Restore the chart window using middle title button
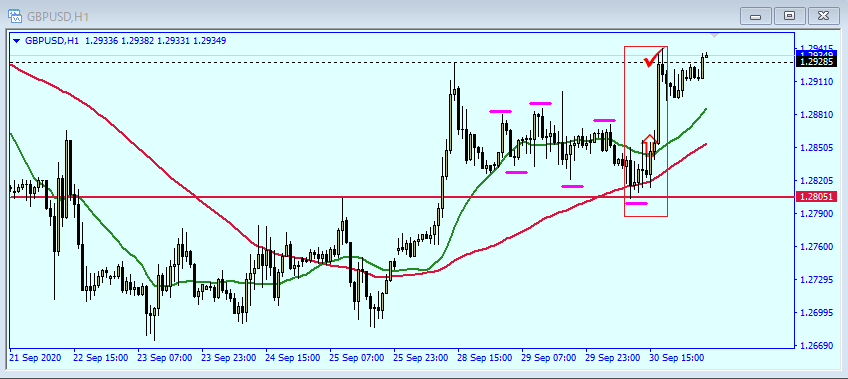Screen dimensions: 848x379 789,16
